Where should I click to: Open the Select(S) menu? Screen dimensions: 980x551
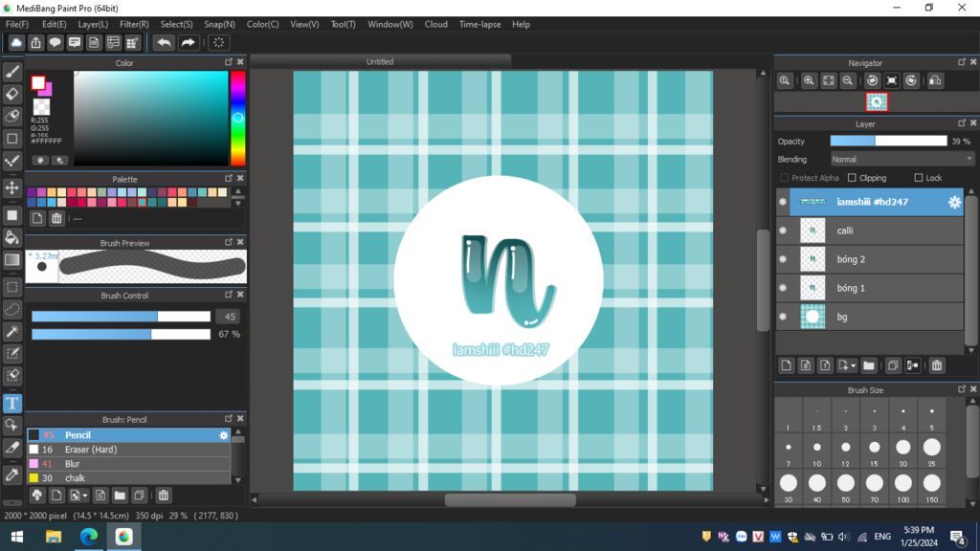tap(176, 24)
